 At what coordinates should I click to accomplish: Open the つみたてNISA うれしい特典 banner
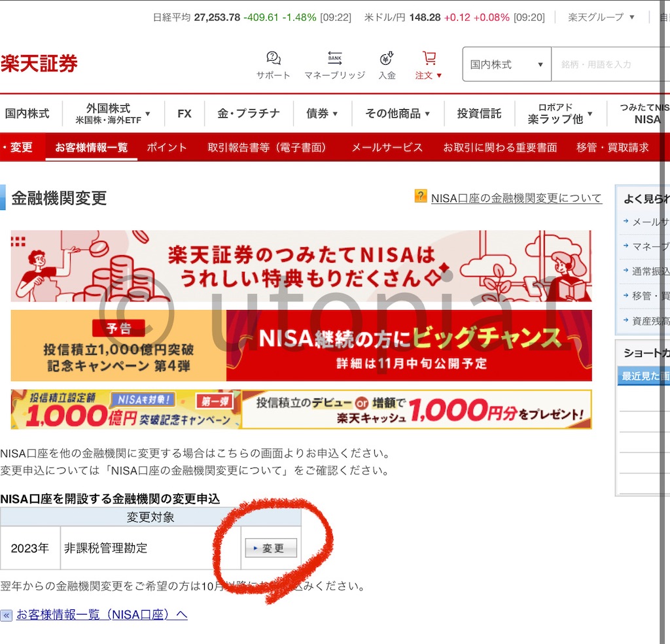point(301,266)
